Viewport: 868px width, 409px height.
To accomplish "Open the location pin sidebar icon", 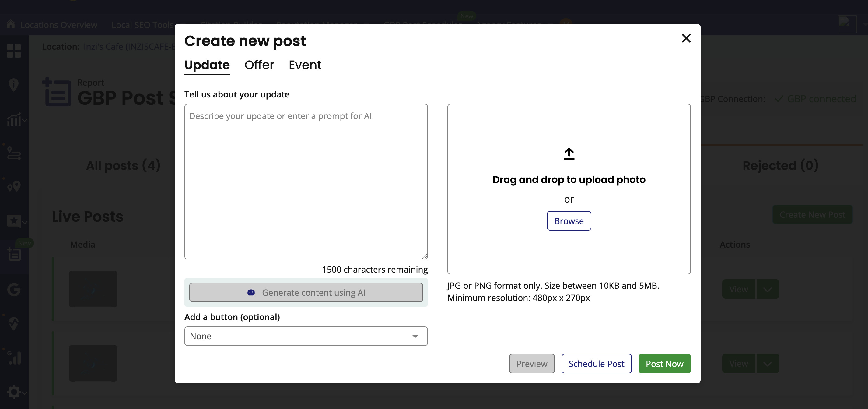I will pyautogui.click(x=13, y=85).
